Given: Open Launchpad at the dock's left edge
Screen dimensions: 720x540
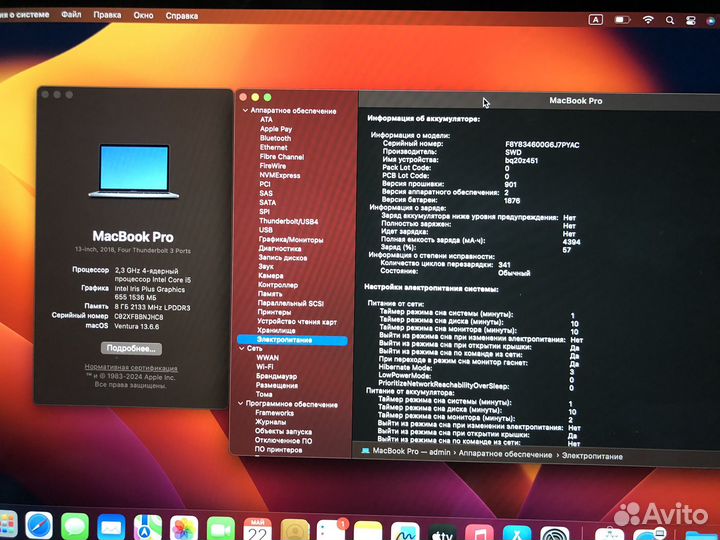Looking at the screenshot, I should tap(8, 525).
